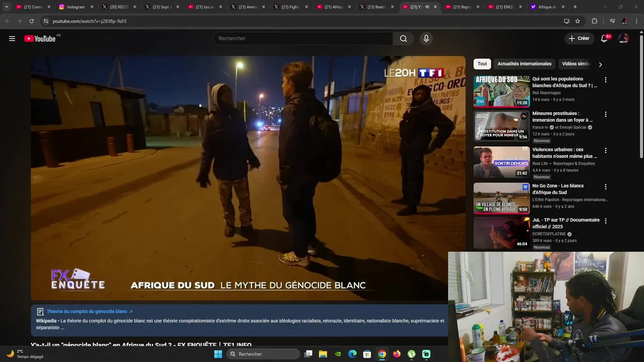Open the NVIDIA app in taskbar
The image size is (644, 362).
click(x=338, y=354)
